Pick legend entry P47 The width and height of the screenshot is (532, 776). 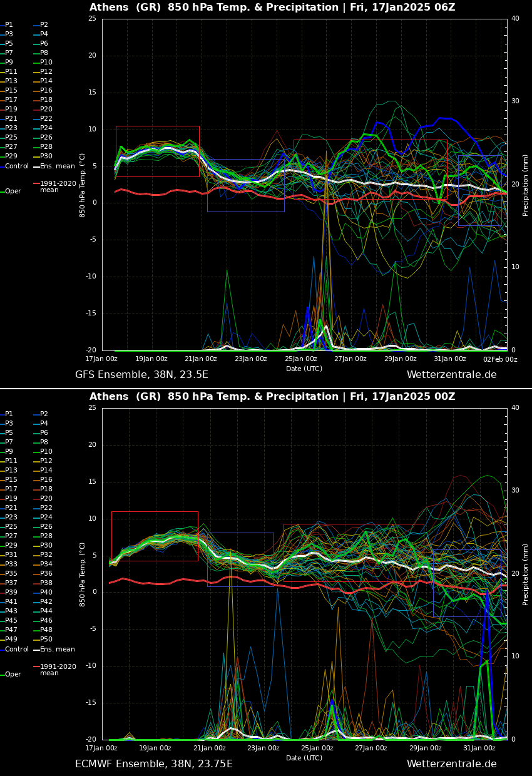[9, 630]
